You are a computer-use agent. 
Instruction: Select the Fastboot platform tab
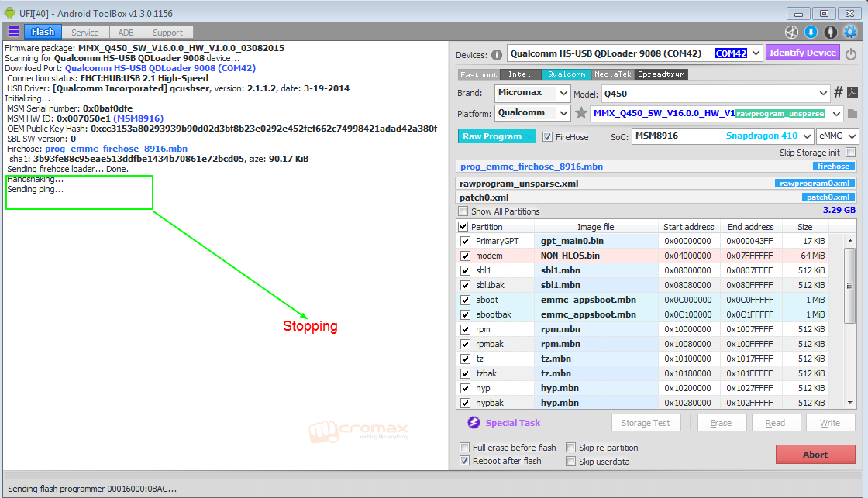479,74
